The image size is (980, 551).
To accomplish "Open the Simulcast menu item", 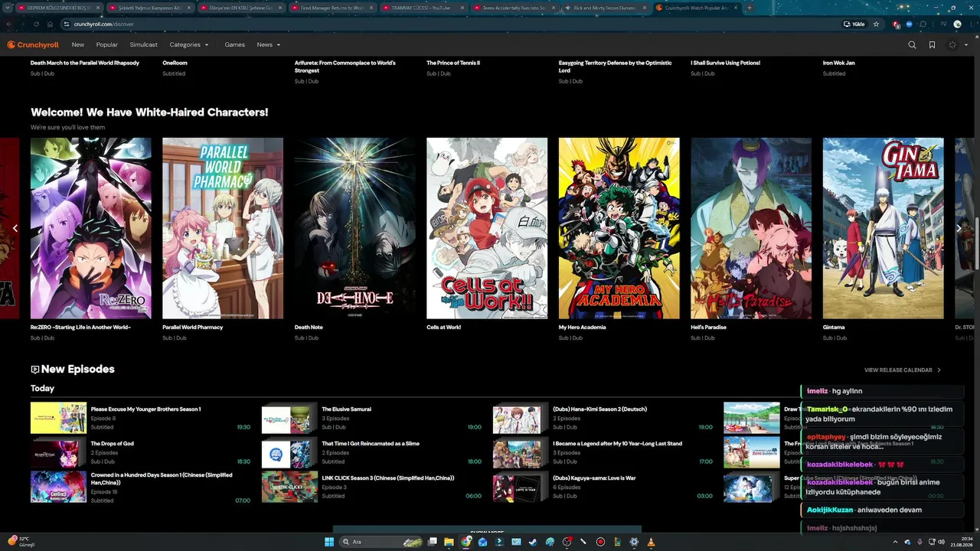I will click(144, 45).
